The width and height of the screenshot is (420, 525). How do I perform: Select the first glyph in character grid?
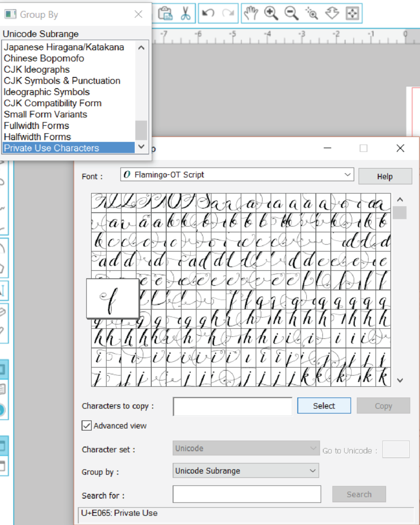pyautogui.click(x=98, y=203)
